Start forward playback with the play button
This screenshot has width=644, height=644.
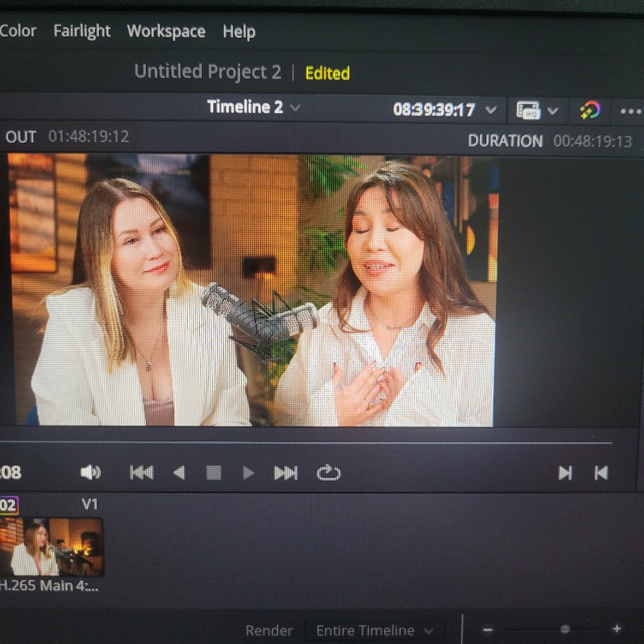[248, 472]
